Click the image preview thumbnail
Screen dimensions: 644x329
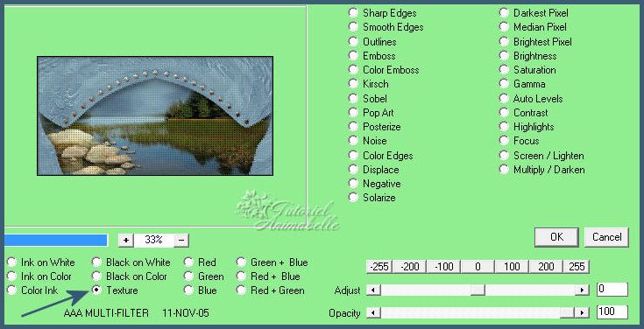point(155,116)
